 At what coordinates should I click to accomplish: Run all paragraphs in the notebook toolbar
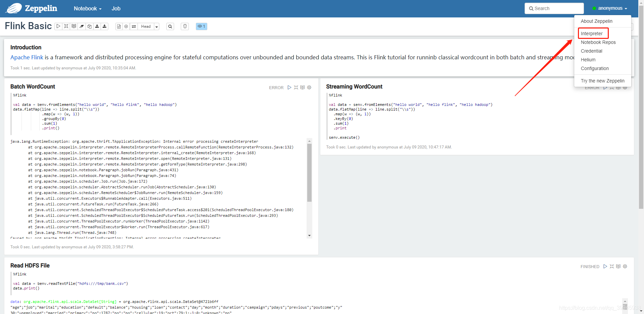coord(58,26)
